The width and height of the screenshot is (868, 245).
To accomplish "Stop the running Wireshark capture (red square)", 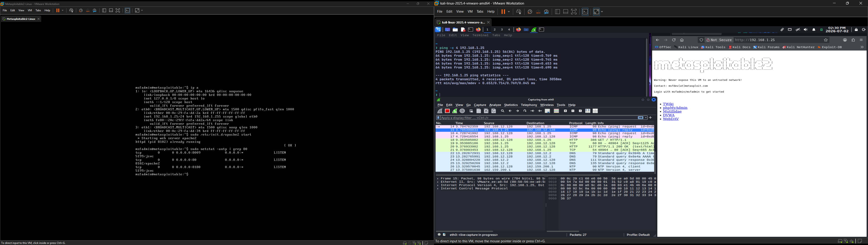I will 448,111.
